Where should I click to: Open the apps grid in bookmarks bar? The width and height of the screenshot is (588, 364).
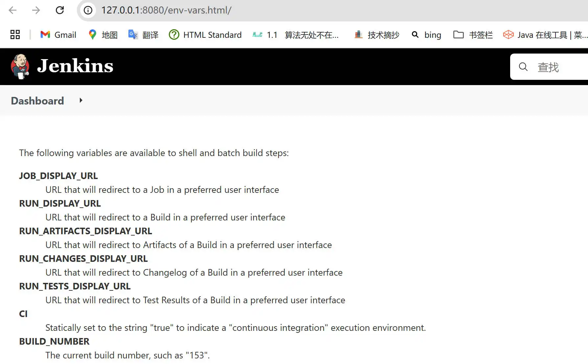pyautogui.click(x=15, y=34)
